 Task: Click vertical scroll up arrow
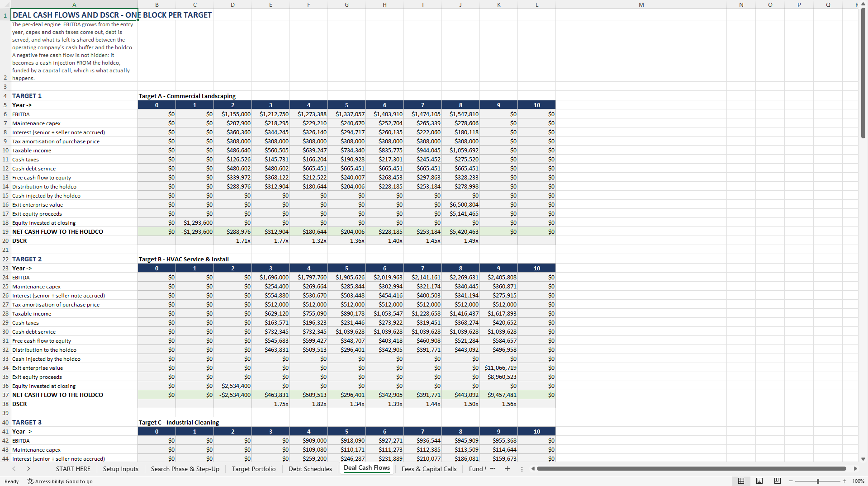point(863,4)
